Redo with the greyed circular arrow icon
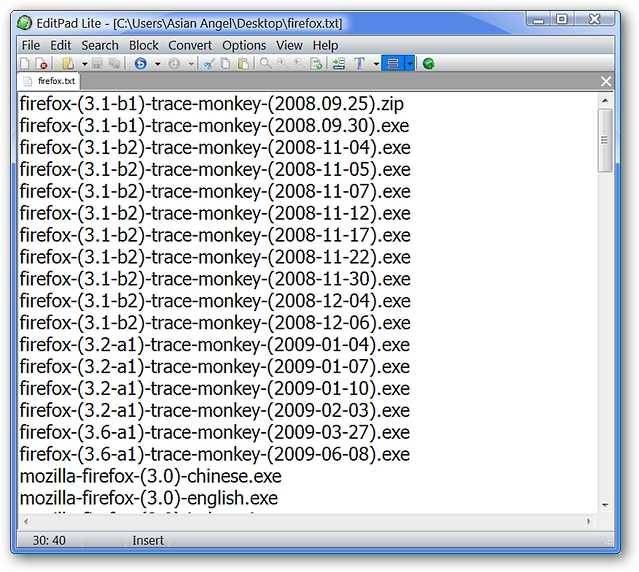 (x=174, y=64)
